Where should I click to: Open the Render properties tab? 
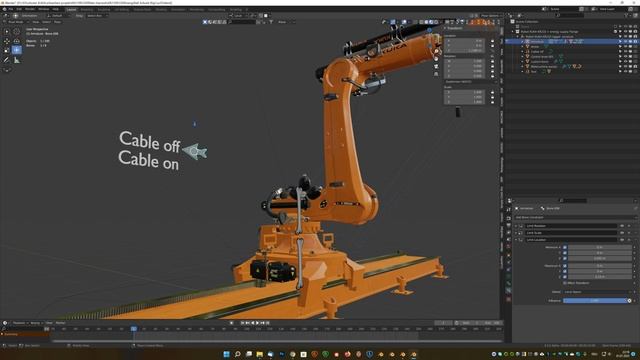point(509,218)
